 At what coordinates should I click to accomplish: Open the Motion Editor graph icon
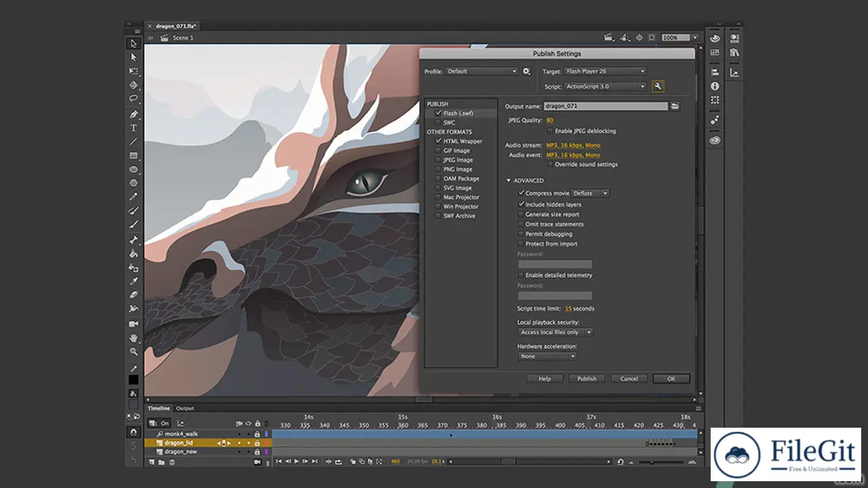734,73
